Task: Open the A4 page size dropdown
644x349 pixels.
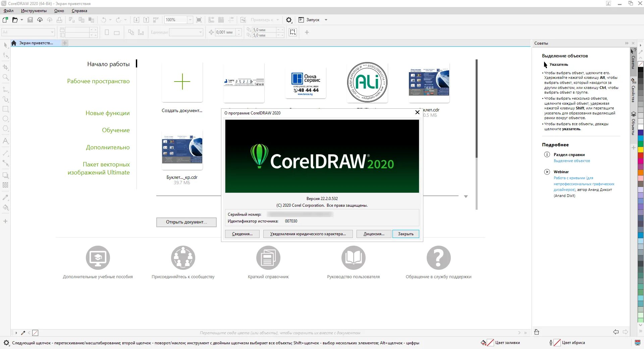Action: click(52, 32)
